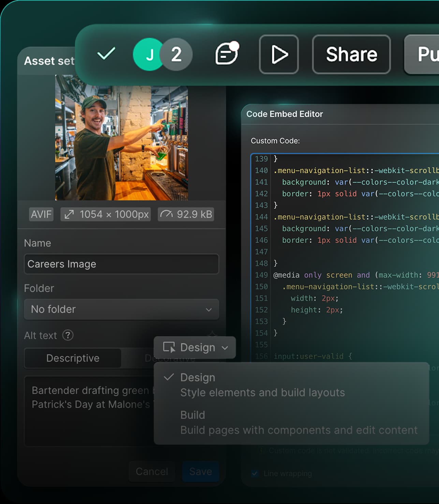439x504 pixels.
Task: Click Cancel in the asset settings panel
Action: [152, 472]
